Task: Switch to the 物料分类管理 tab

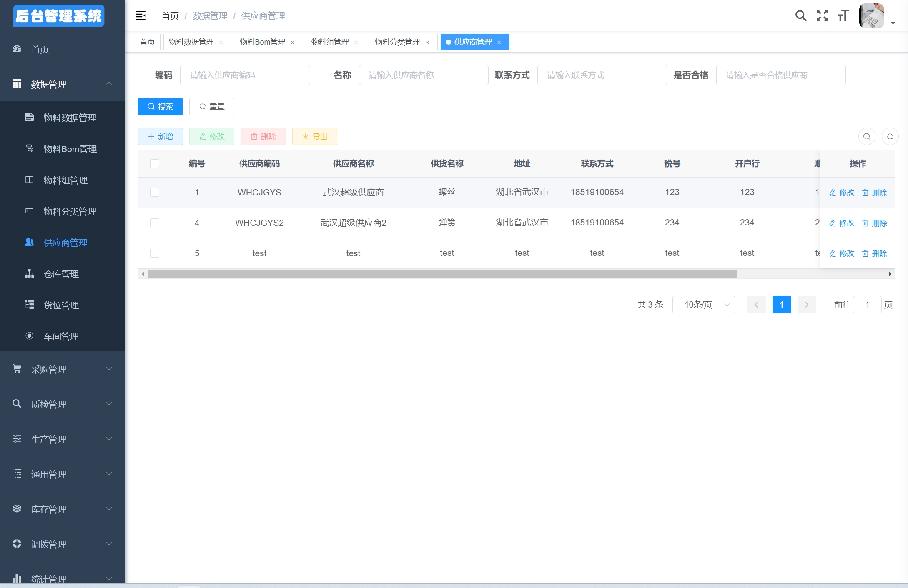Action: pyautogui.click(x=397, y=42)
